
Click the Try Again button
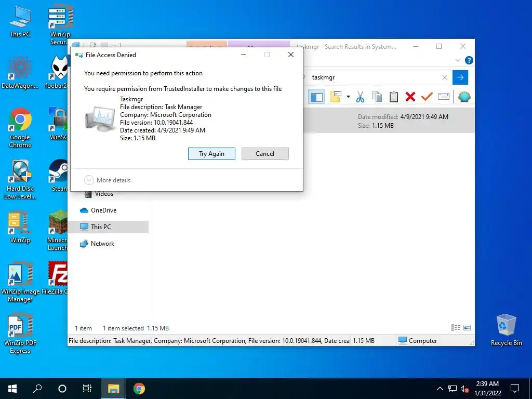tap(211, 154)
